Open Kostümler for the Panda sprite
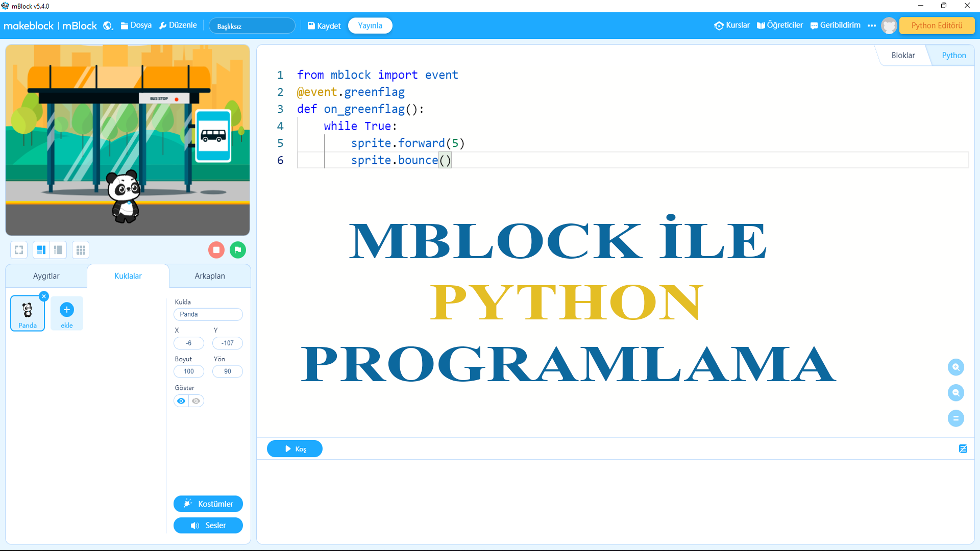Viewport: 980px width, 551px height. pyautogui.click(x=208, y=504)
